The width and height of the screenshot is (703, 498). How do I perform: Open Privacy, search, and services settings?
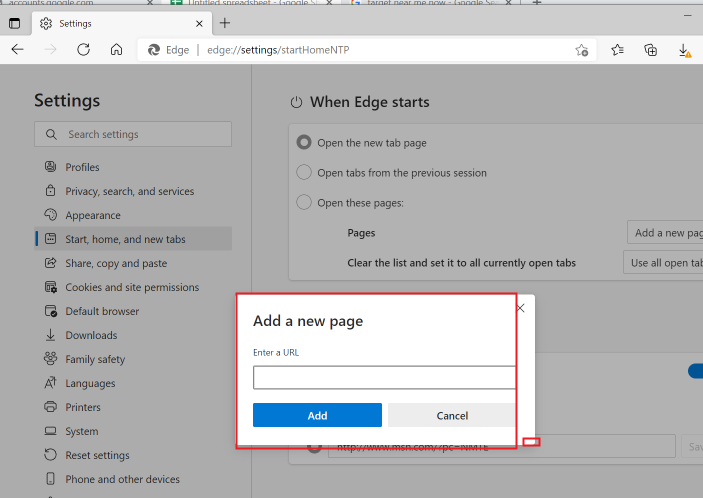coord(129,191)
